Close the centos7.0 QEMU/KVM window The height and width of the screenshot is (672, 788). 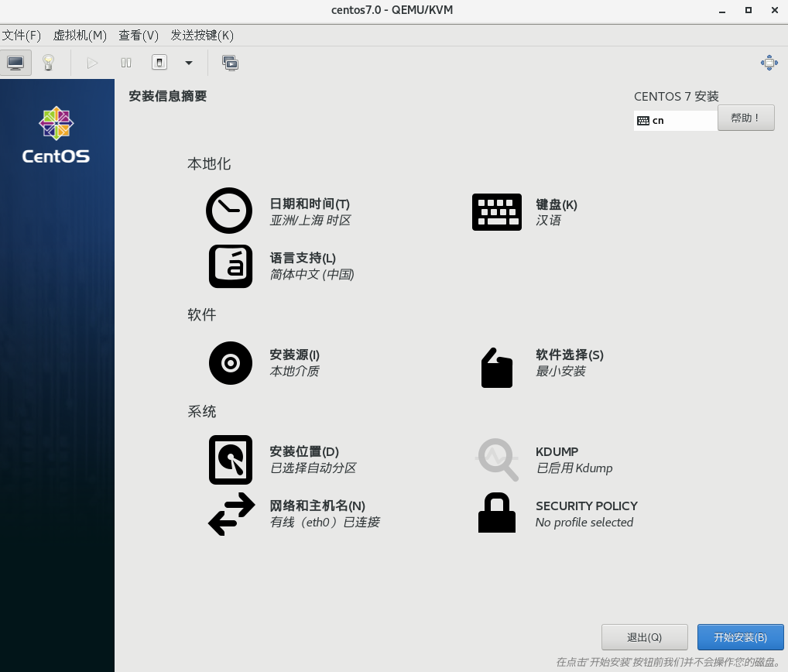click(x=774, y=10)
